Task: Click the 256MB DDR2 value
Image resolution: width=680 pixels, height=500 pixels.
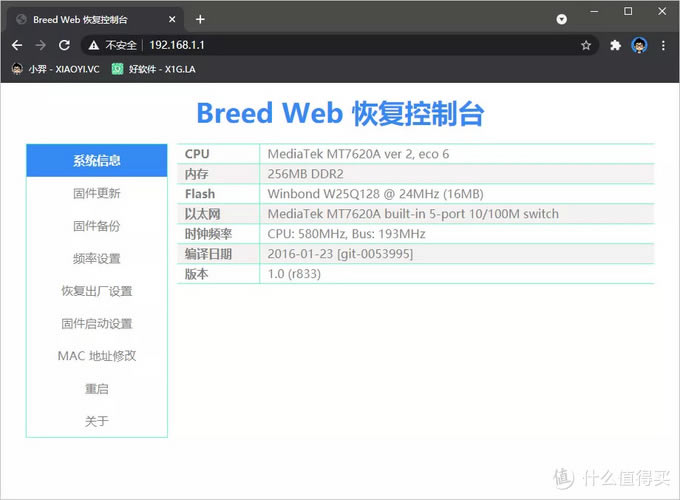Action: click(x=305, y=174)
